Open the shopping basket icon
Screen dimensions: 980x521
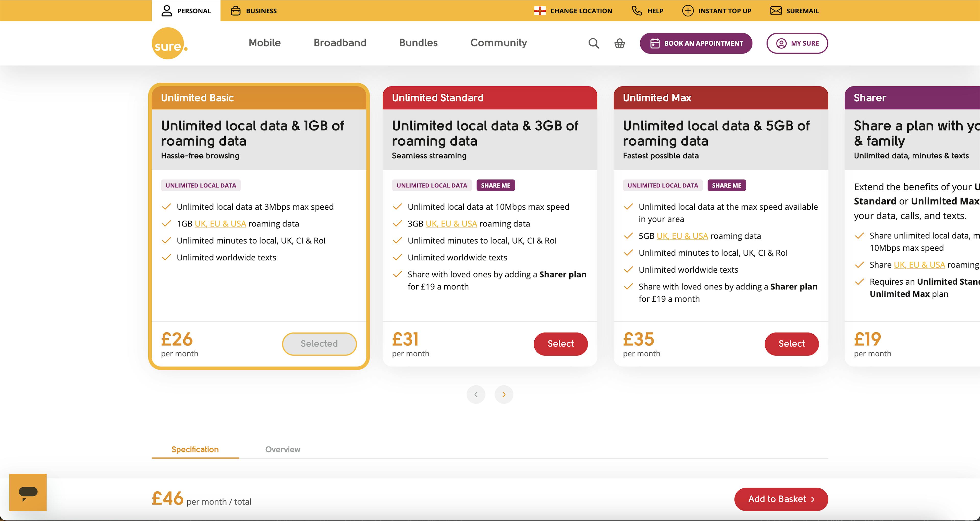point(619,43)
